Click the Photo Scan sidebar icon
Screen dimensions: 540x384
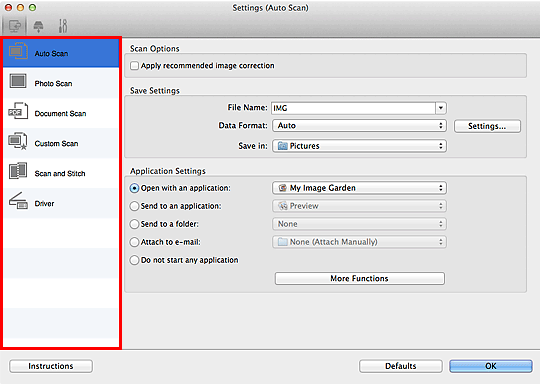pos(18,81)
